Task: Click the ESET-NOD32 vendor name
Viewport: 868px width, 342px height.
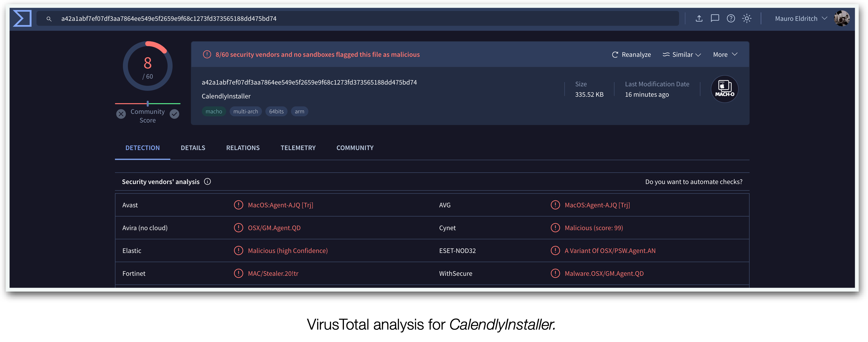Action: [x=457, y=251]
